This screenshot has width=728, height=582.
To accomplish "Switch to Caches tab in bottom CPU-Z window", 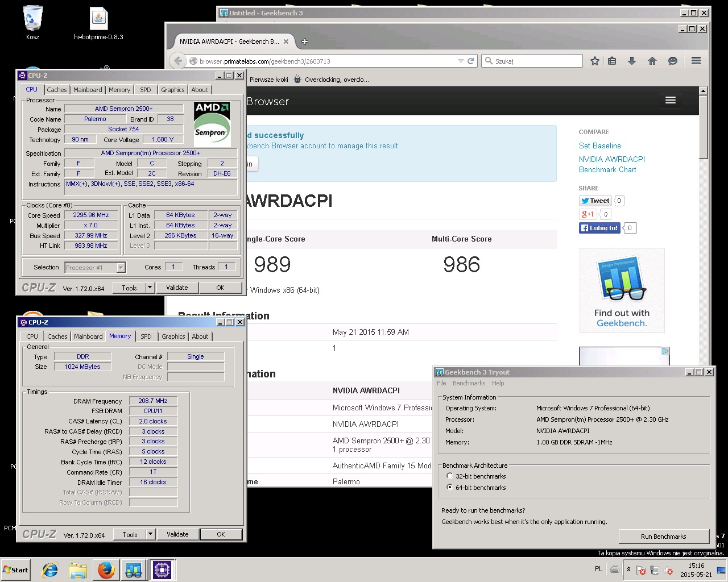I will click(x=57, y=336).
